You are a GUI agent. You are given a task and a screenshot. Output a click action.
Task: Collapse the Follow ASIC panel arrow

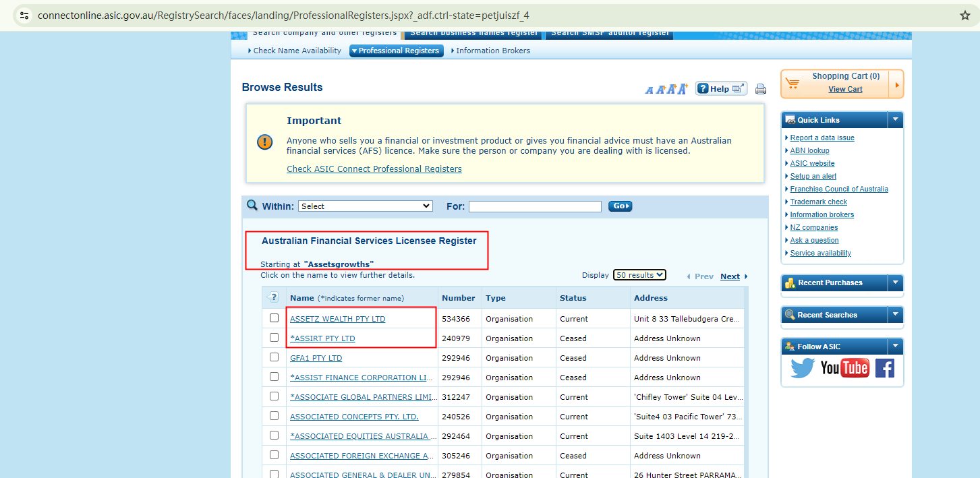pyautogui.click(x=895, y=346)
